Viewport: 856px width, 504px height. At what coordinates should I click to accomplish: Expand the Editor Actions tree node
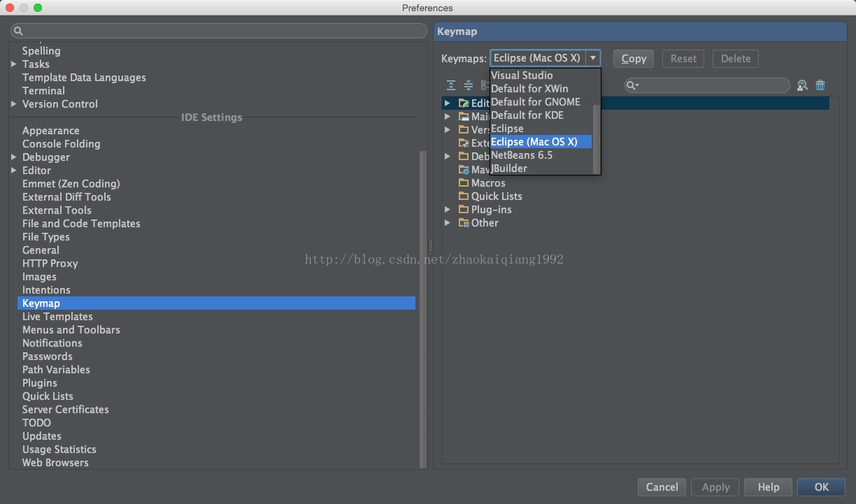448,103
